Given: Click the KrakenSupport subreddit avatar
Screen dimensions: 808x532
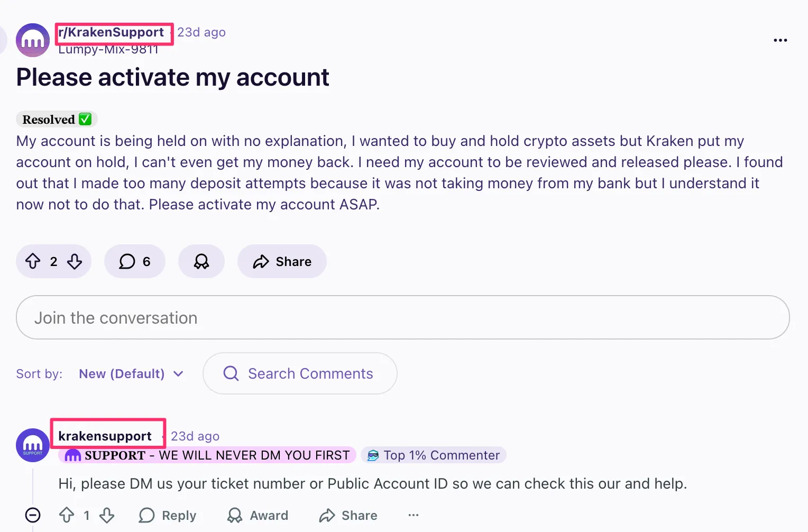Looking at the screenshot, I should [x=33, y=40].
